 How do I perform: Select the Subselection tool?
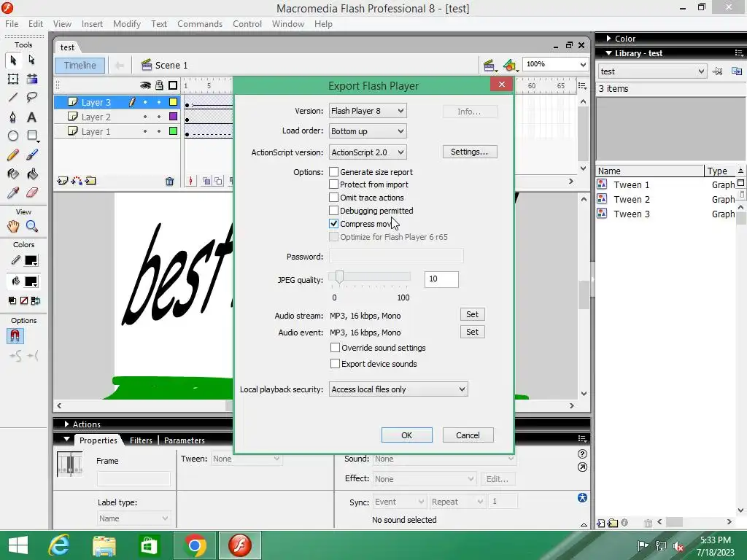click(x=32, y=60)
